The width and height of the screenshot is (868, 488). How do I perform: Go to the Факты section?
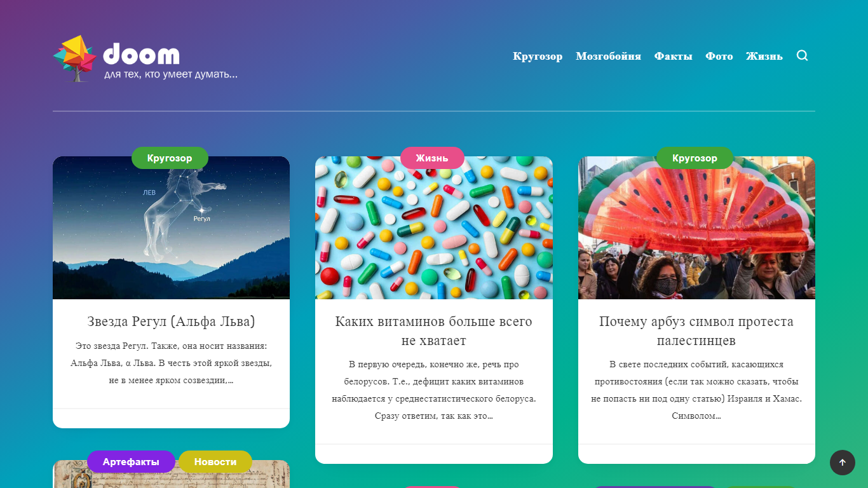(x=673, y=56)
